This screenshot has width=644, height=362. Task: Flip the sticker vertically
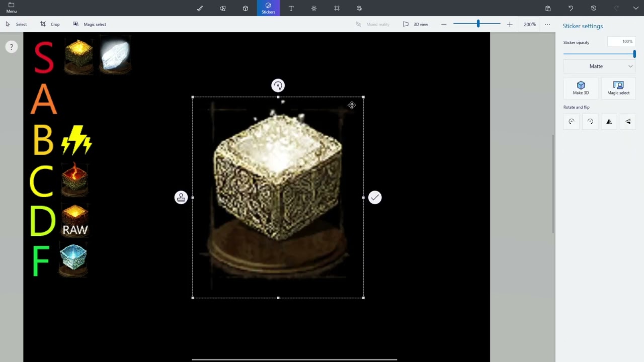click(x=628, y=122)
